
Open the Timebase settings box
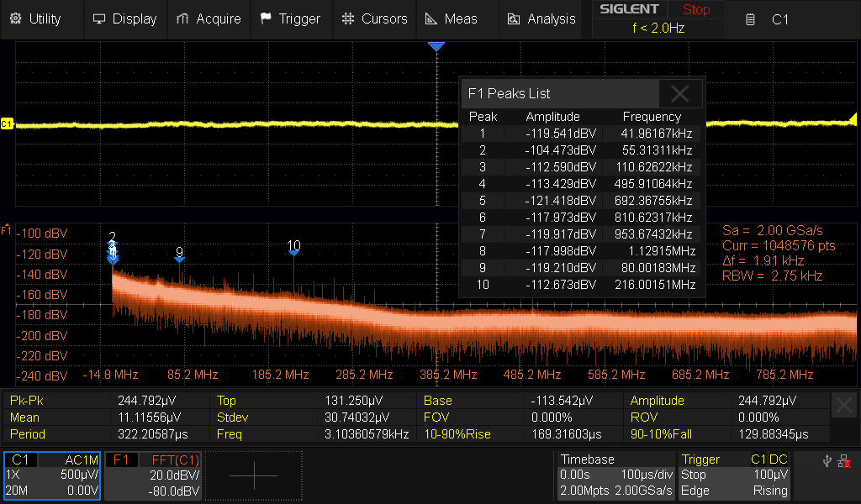[x=615, y=475]
